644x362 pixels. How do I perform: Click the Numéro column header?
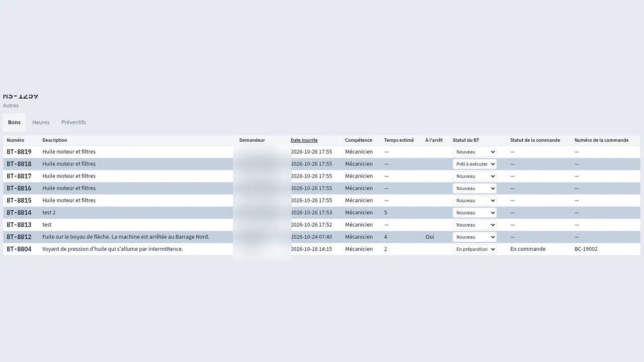(15, 140)
